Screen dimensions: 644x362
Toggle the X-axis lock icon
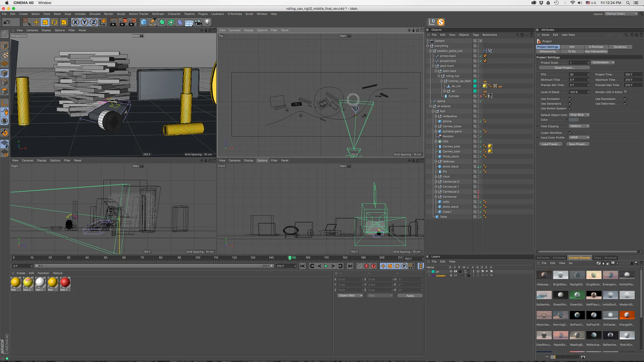(x=75, y=22)
